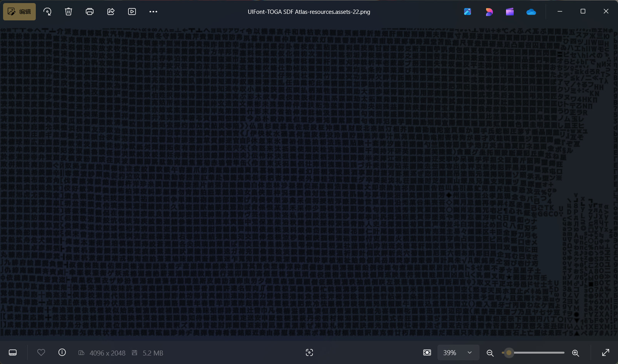Open the Photos gallery app icon
Image resolution: width=618 pixels, height=364 pixels.
pos(468,12)
